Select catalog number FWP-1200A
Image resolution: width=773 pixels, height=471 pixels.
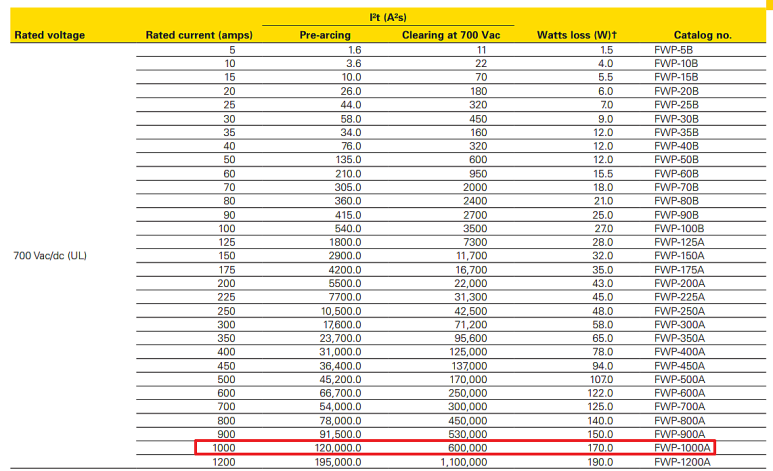[682, 462]
